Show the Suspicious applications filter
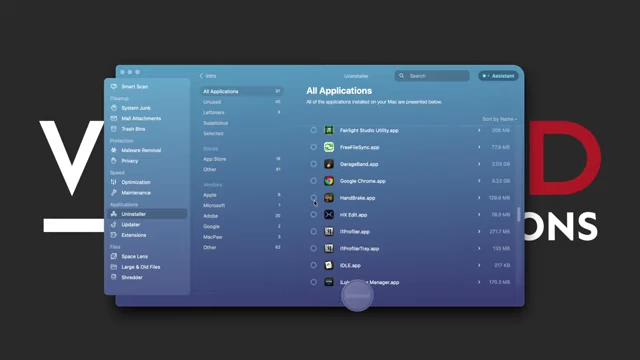This screenshot has width=640, height=360. click(242, 123)
